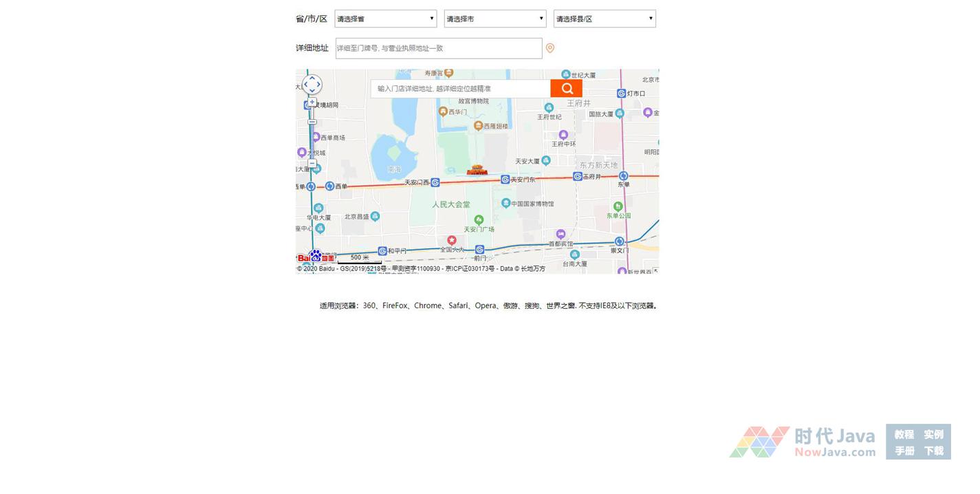Click the orange map search button
980x494 pixels.
[x=566, y=89]
